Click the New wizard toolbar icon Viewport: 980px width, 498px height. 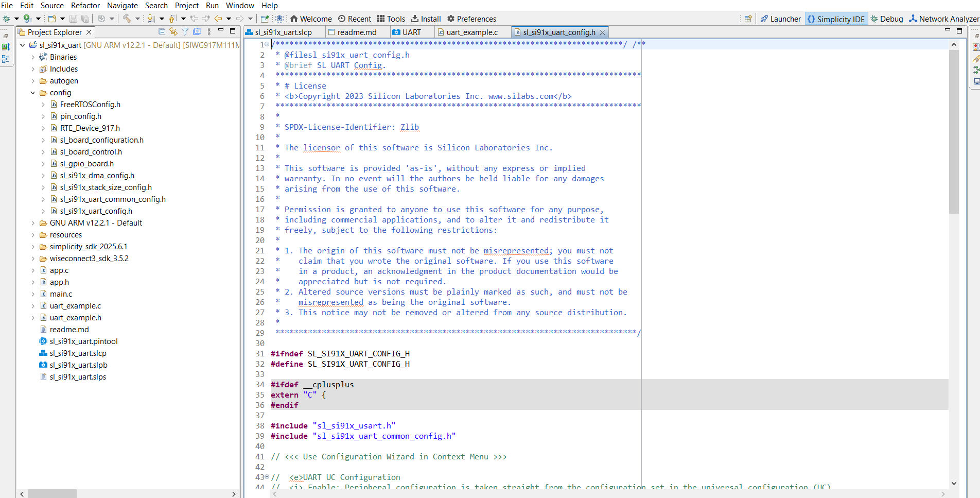[52, 19]
